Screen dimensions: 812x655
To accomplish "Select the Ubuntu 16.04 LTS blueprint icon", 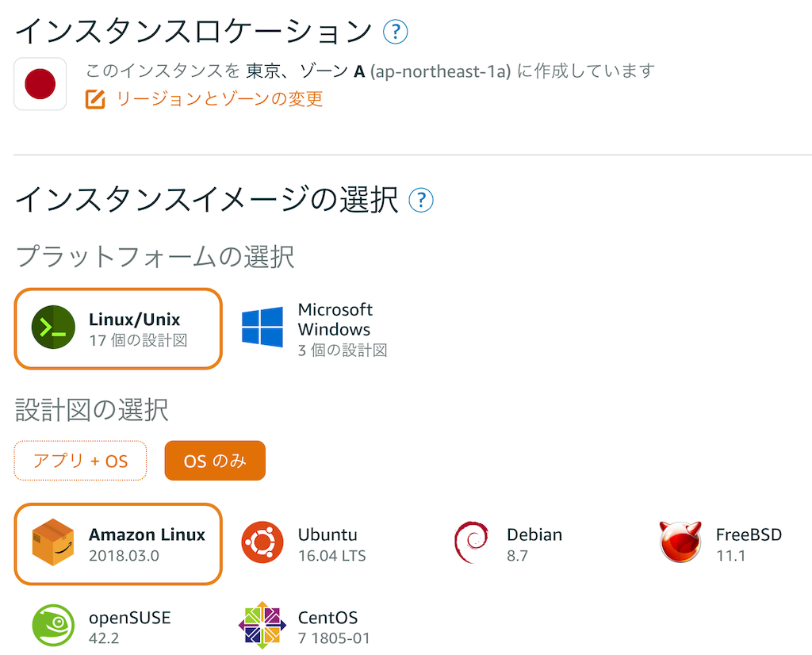I will coord(262,542).
